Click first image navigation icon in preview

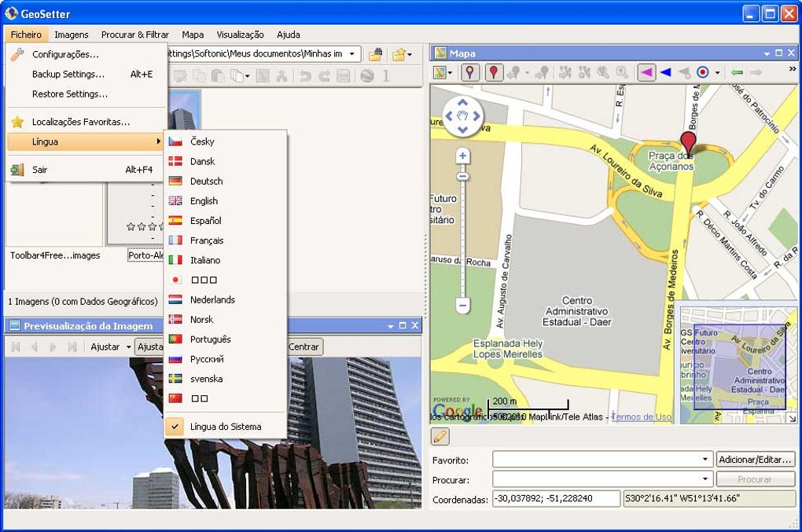click(16, 347)
